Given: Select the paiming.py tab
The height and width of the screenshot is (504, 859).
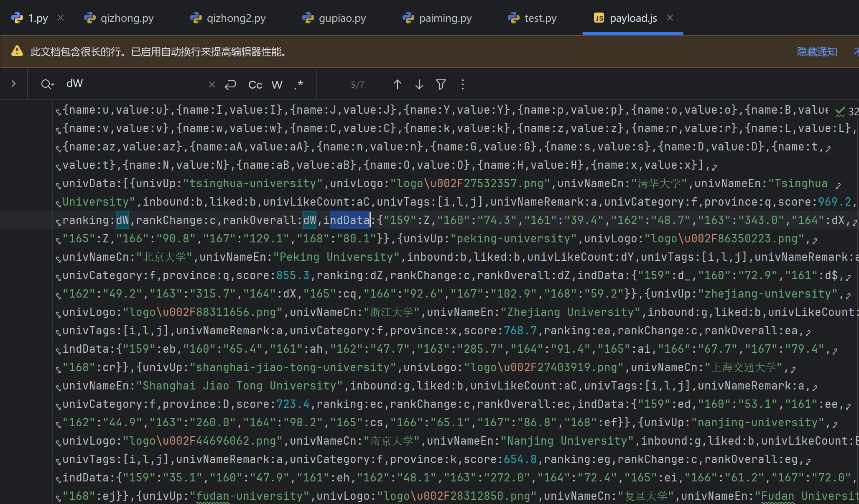Looking at the screenshot, I should (437, 18).
